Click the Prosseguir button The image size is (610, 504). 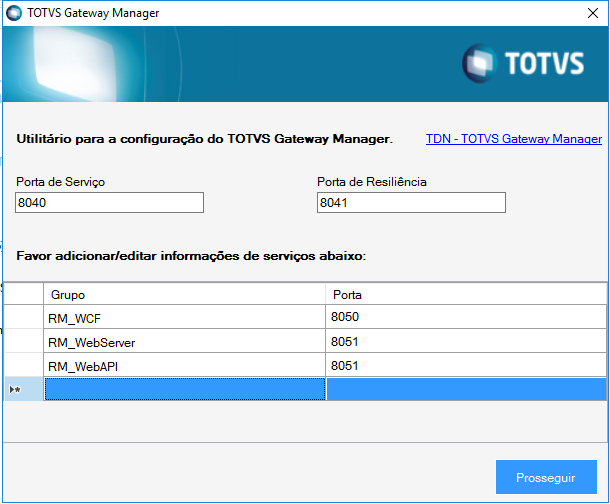[546, 477]
